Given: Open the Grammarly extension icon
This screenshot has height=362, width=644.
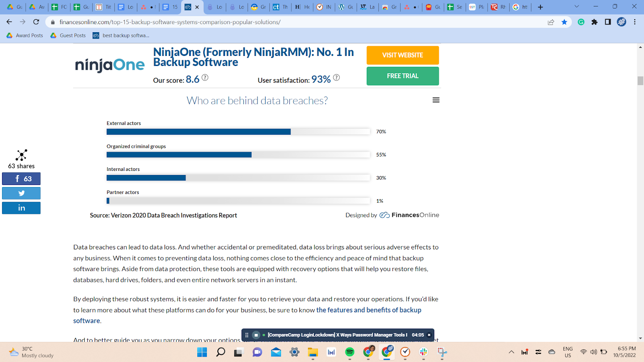Looking at the screenshot, I should [x=581, y=22].
